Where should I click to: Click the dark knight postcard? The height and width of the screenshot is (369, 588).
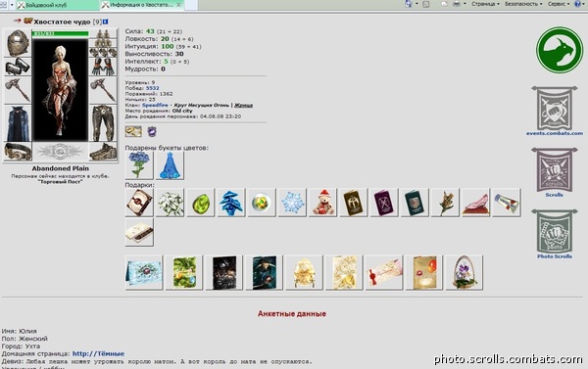[223, 273]
